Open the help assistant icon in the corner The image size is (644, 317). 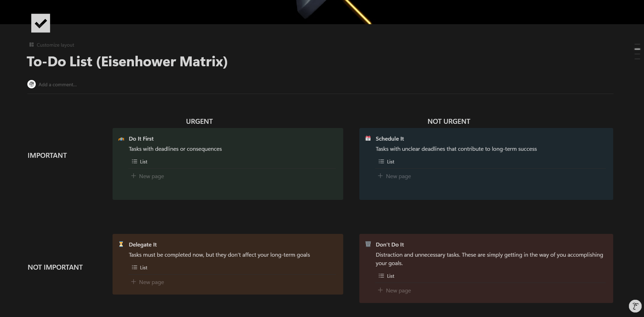[635, 306]
